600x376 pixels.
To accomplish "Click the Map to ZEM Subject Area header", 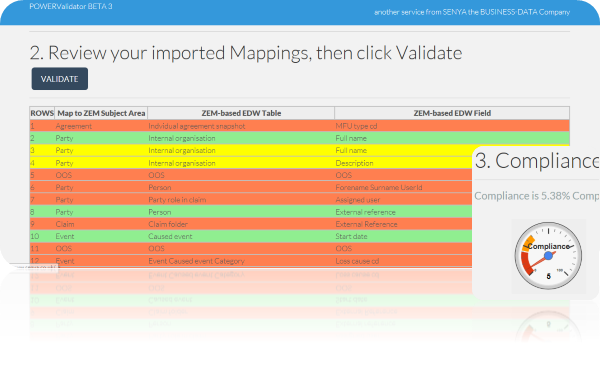I will click(101, 113).
